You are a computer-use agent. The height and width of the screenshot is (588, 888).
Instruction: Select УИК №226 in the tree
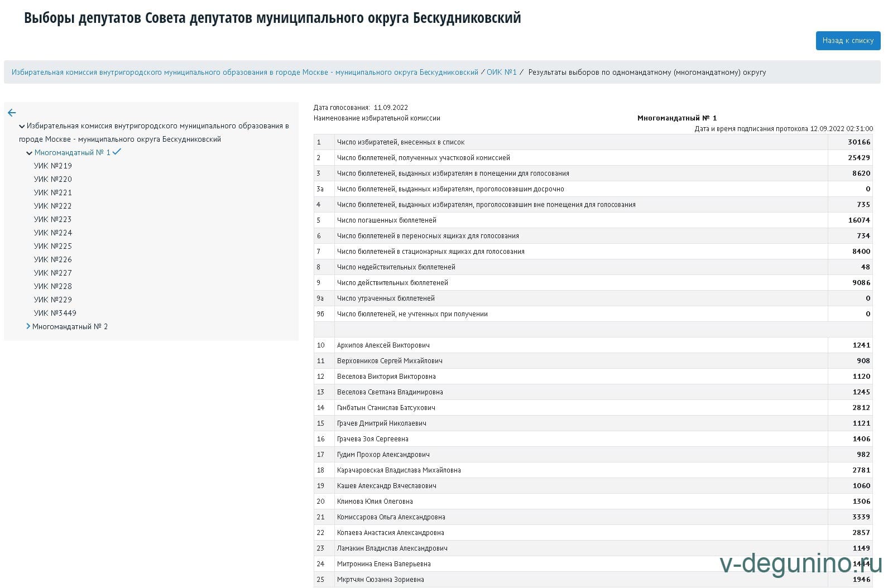coord(52,259)
